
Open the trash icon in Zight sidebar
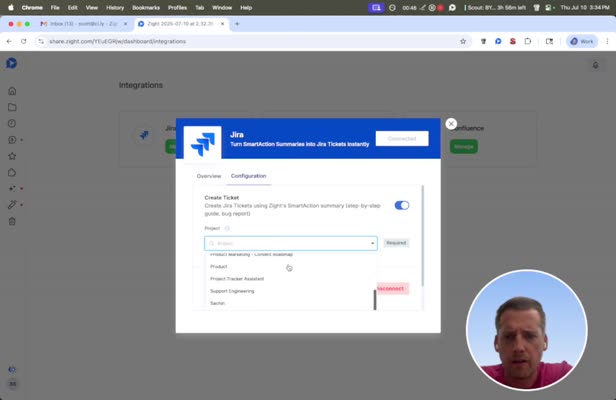pyautogui.click(x=12, y=222)
